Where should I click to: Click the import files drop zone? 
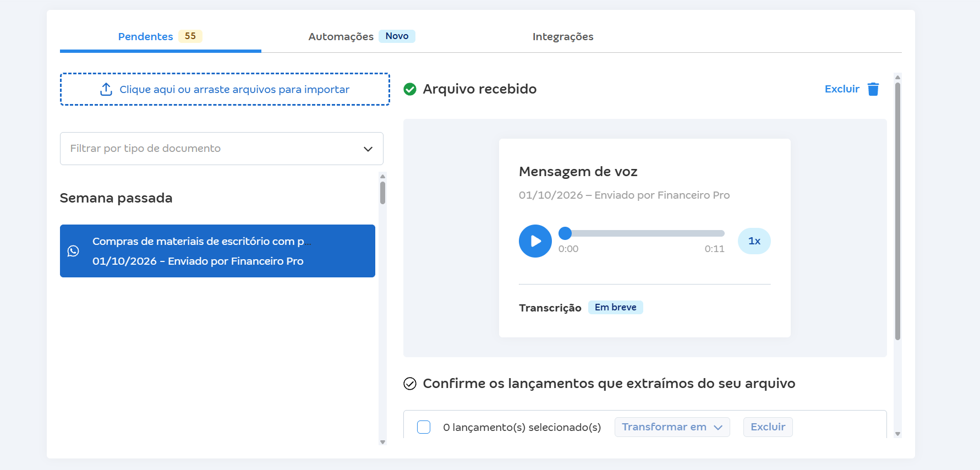coord(225,89)
